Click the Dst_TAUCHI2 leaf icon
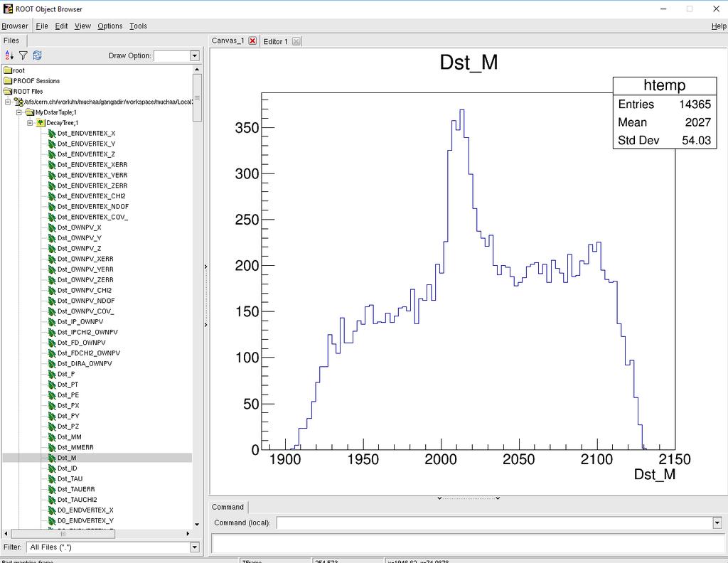 52,500
